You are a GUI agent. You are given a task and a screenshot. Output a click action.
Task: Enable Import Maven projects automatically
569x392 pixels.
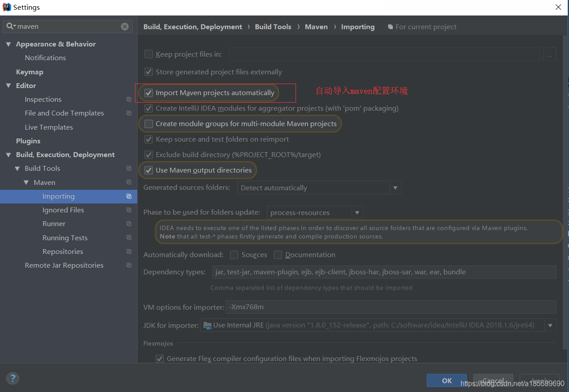(149, 93)
